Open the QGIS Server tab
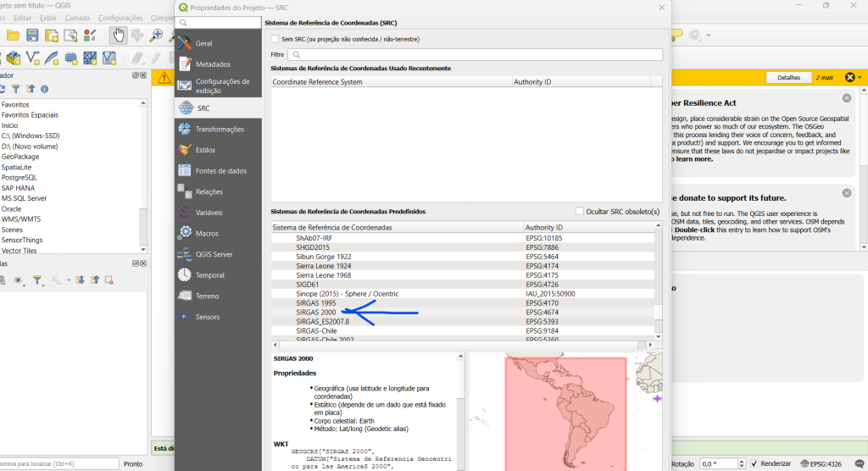This screenshot has height=471, width=868. (218, 254)
